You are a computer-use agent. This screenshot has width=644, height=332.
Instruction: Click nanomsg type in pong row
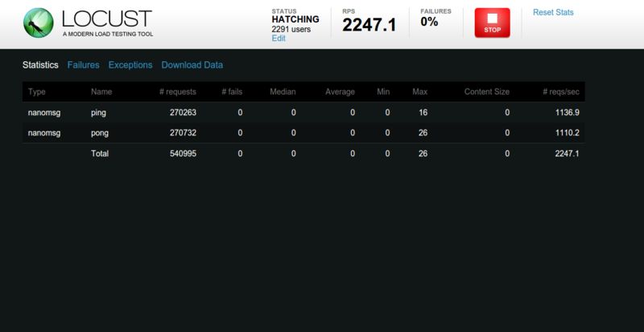coord(44,133)
